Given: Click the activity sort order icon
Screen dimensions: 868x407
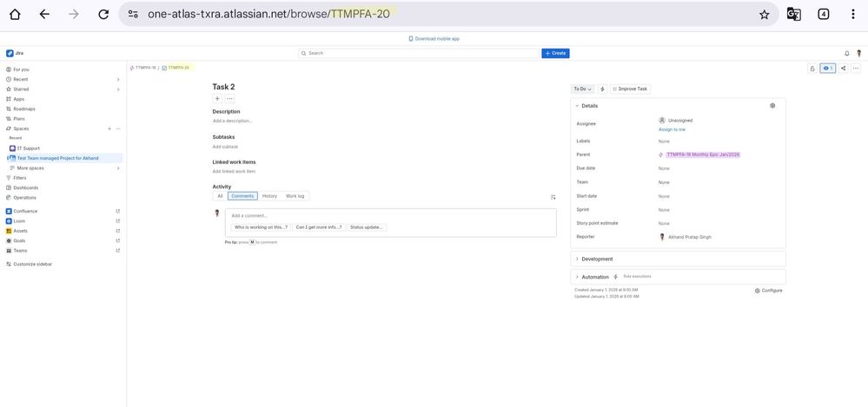Looking at the screenshot, I should coord(553,197).
